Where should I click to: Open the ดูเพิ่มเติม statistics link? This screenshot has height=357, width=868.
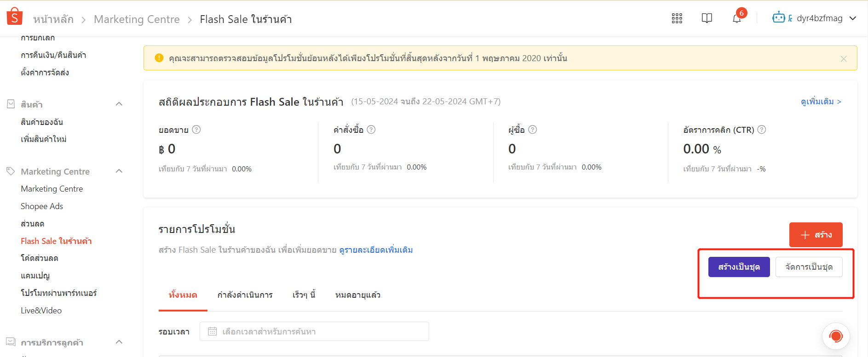coord(821,102)
